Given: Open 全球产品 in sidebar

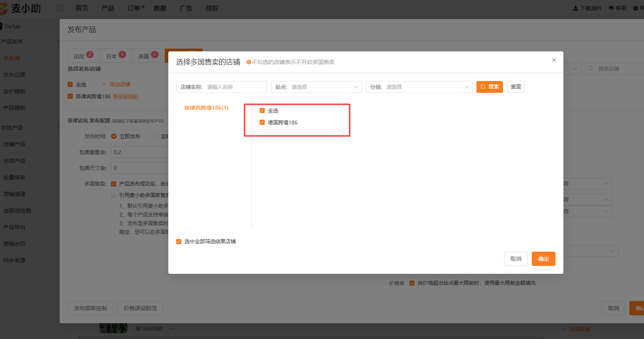Looking at the screenshot, I should (14, 161).
